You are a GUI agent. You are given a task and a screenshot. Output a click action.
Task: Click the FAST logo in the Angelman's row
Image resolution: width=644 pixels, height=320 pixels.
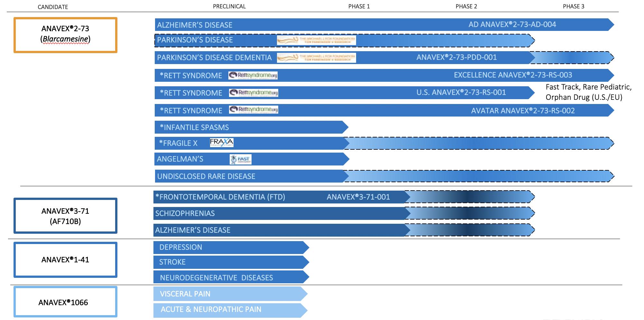[240, 159]
